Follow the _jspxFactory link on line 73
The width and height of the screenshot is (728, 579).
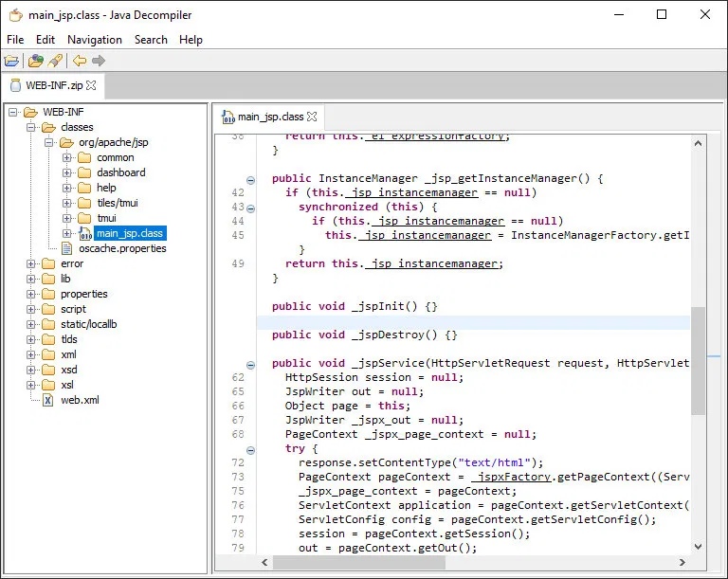pos(511,477)
